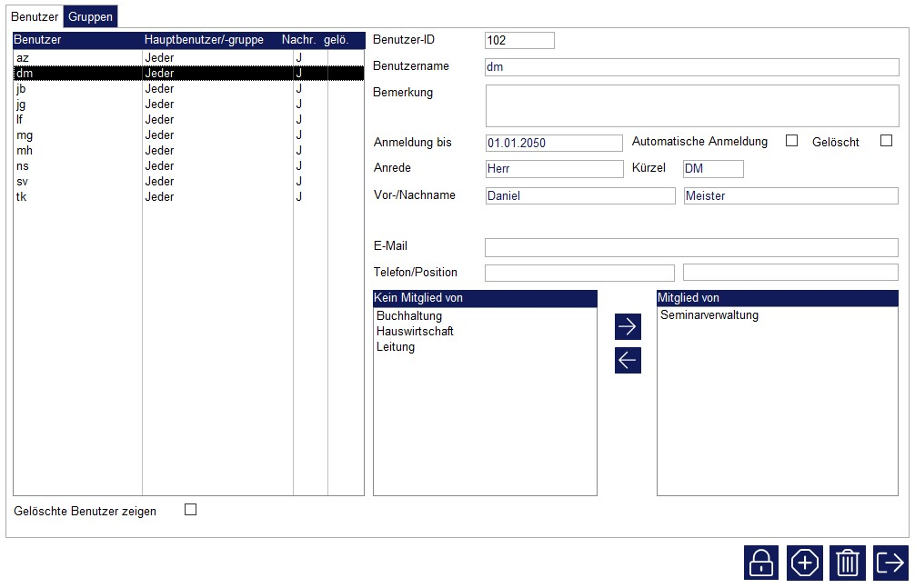915x588 pixels.
Task: Open the Benutzer tab
Action: click(x=35, y=17)
